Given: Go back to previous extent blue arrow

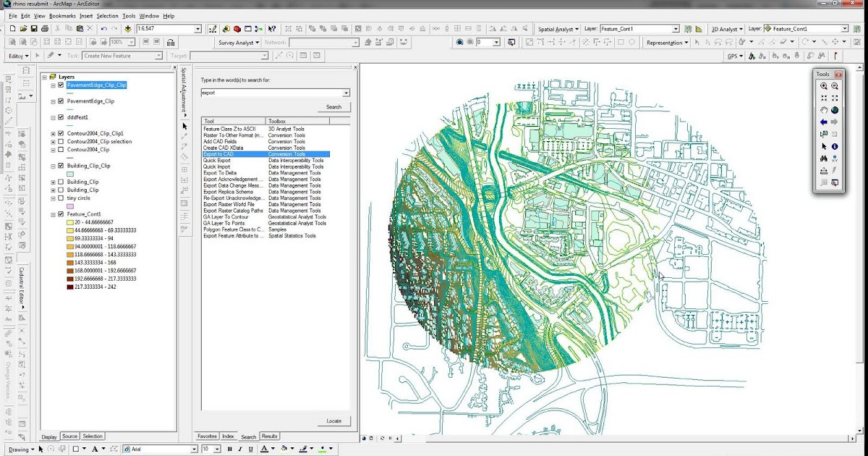Looking at the screenshot, I should tap(824, 122).
